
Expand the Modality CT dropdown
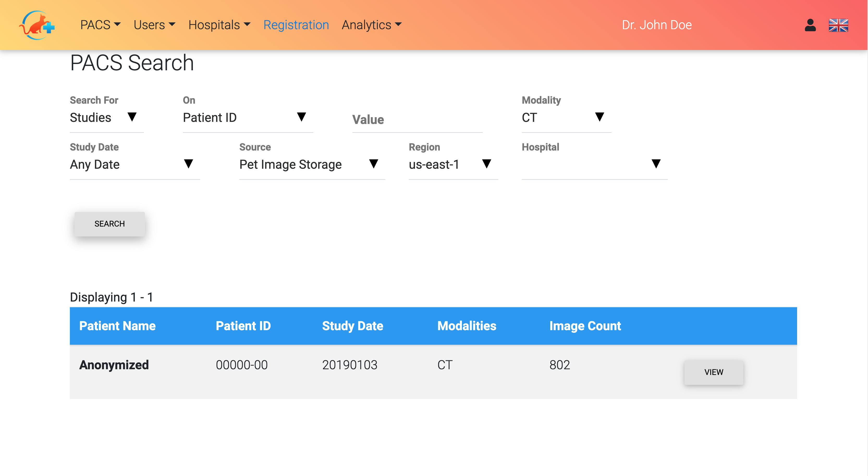566,118
